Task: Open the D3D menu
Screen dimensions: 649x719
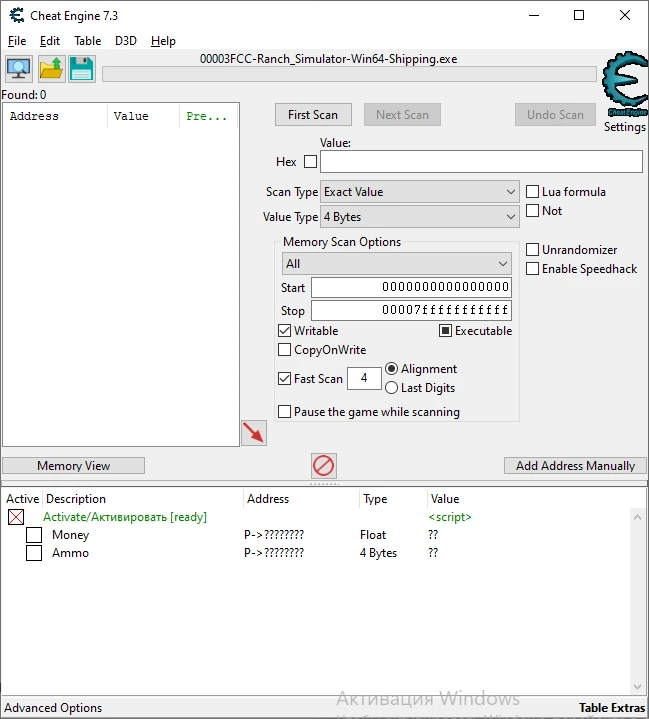Action: coord(126,41)
